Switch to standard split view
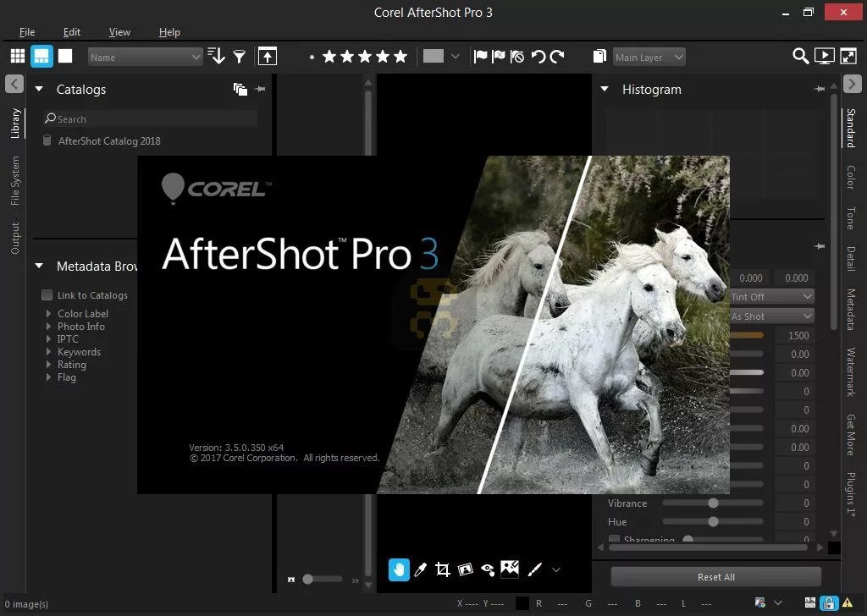867x616 pixels. [41, 57]
